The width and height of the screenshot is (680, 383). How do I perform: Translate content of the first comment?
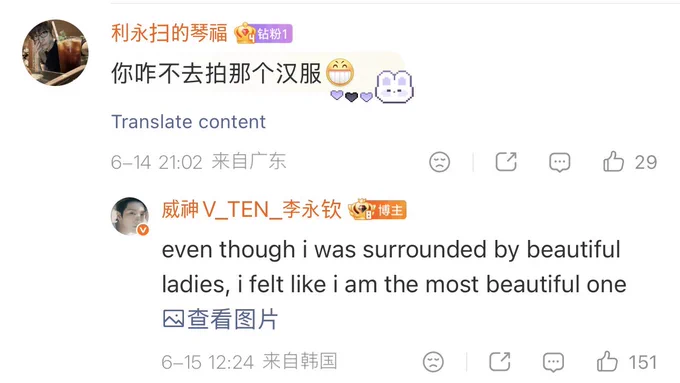[188, 122]
